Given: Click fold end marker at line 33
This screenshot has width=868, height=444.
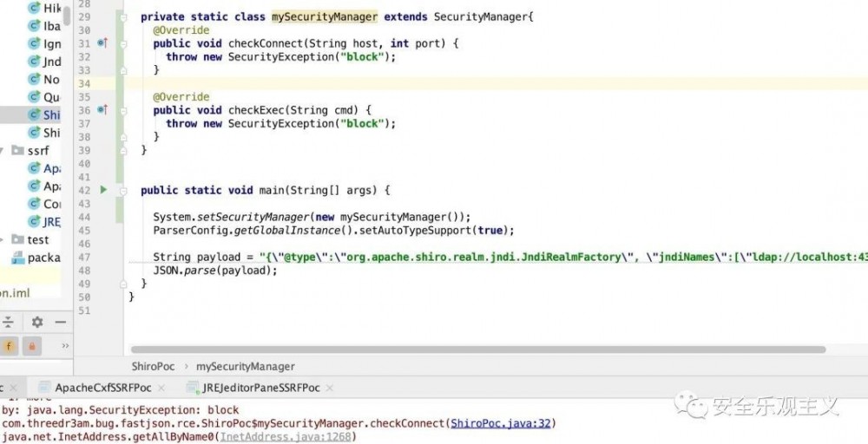Looking at the screenshot, I should point(123,70).
